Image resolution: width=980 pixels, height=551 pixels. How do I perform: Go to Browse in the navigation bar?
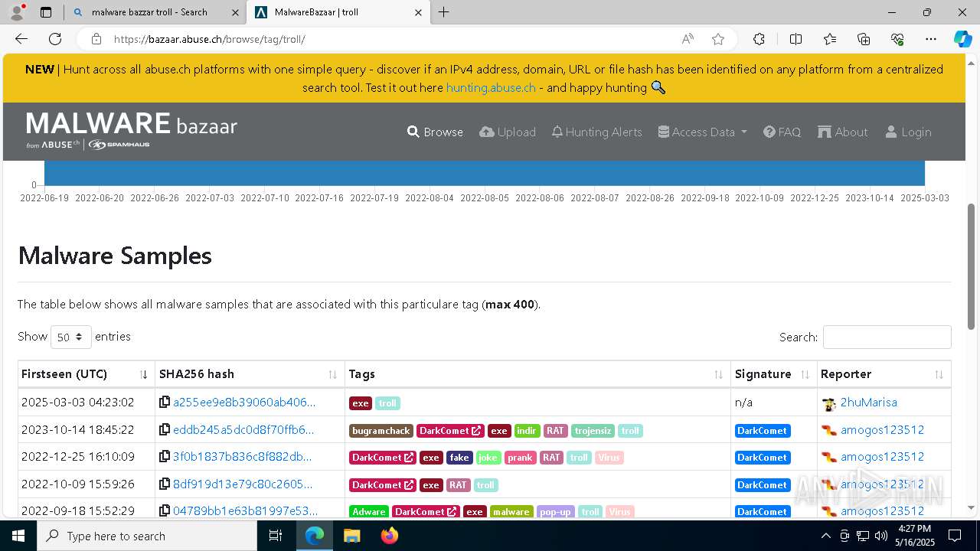tap(435, 132)
